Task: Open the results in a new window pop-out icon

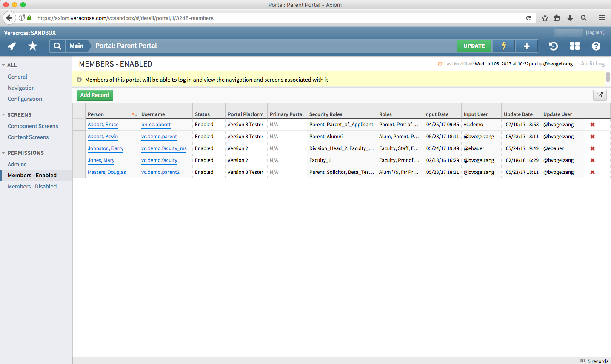Action: tap(600, 95)
